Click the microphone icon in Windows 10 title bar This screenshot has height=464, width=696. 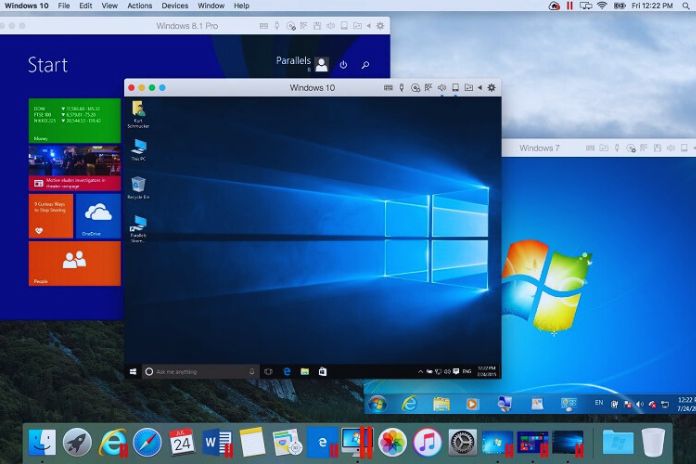coord(402,88)
